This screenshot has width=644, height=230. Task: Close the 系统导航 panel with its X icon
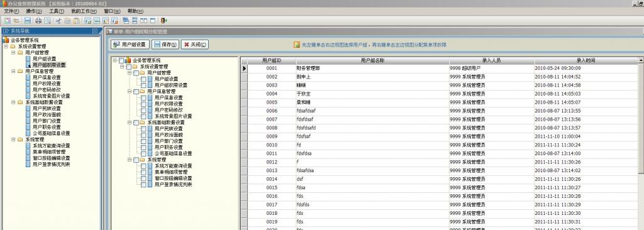coord(95,31)
